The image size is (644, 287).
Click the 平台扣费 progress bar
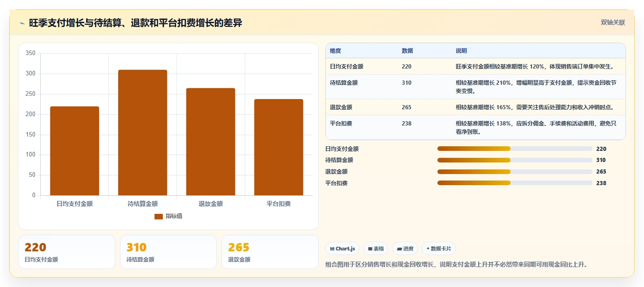(515, 183)
